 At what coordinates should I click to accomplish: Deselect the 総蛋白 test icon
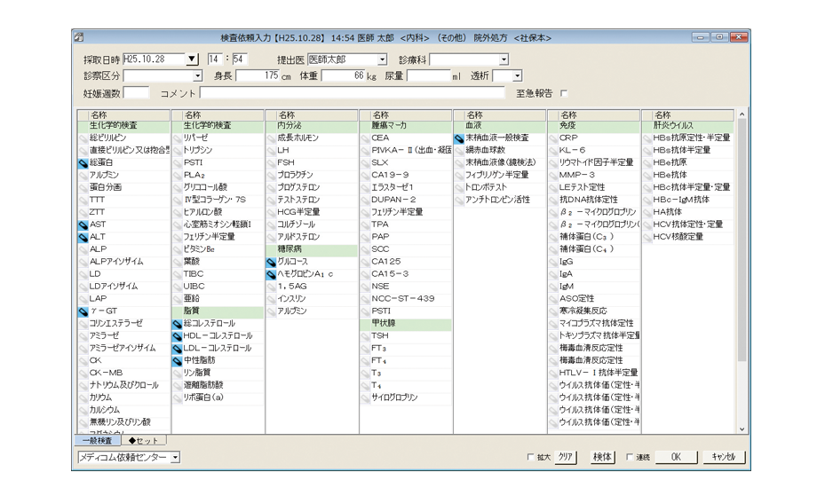coord(83,163)
